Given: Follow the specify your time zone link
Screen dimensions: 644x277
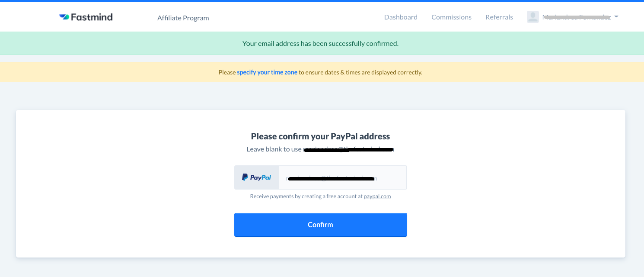Looking at the screenshot, I should [x=267, y=72].
